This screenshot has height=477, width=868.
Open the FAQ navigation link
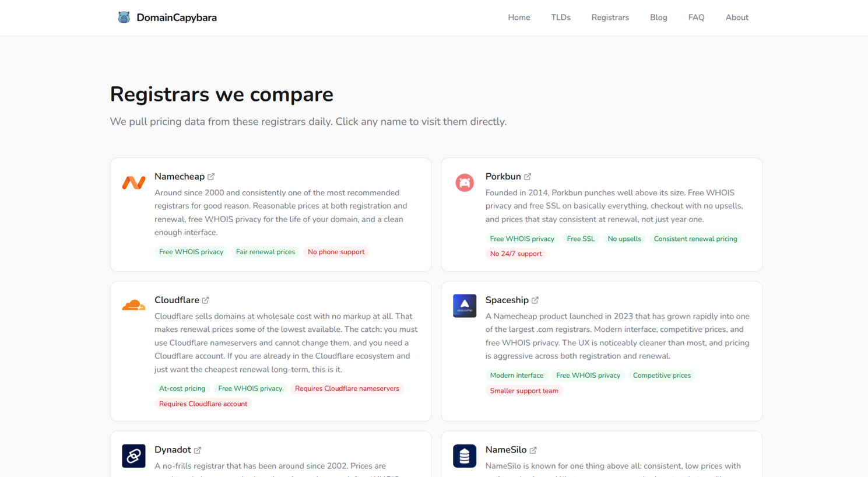[x=696, y=17]
